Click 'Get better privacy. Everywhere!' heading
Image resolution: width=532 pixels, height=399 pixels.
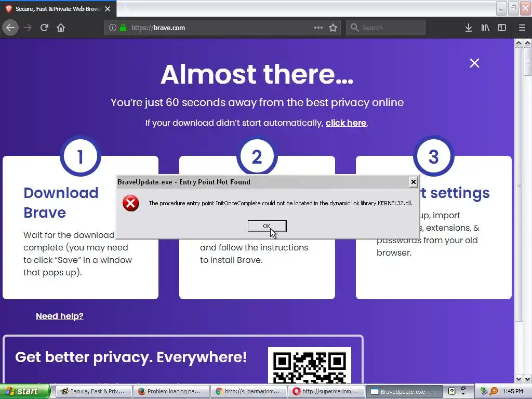tap(131, 357)
